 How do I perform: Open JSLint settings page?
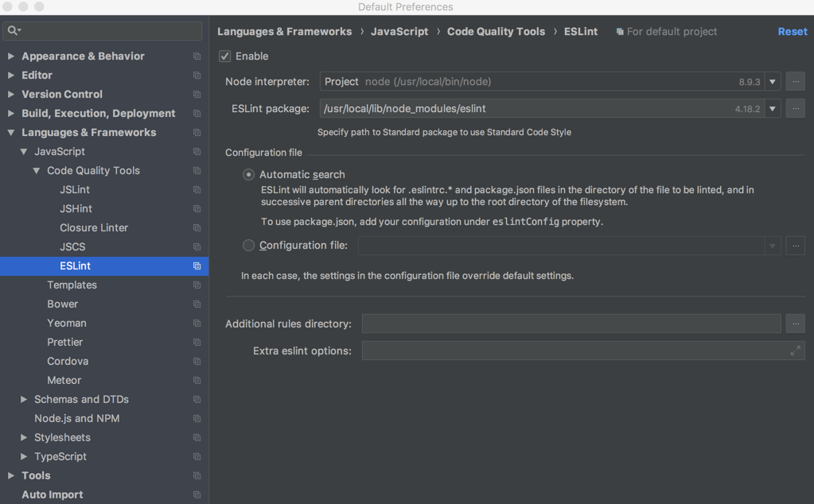(x=75, y=189)
